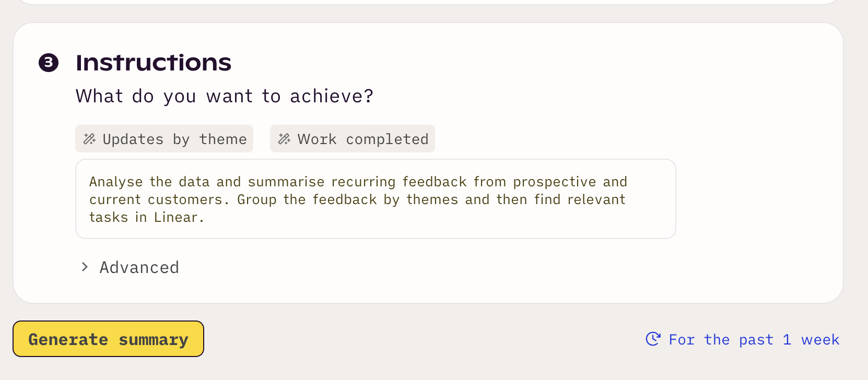Click the number 1 in time range link

coord(787,340)
